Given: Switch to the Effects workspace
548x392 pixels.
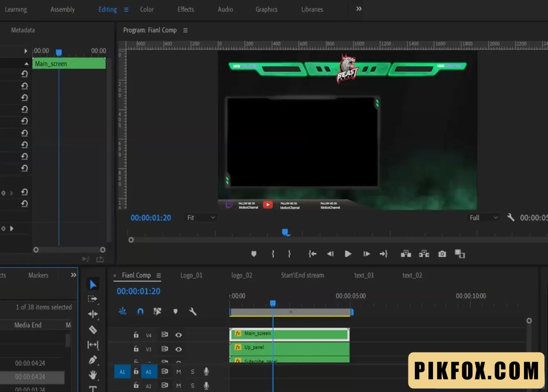Looking at the screenshot, I should click(x=186, y=9).
